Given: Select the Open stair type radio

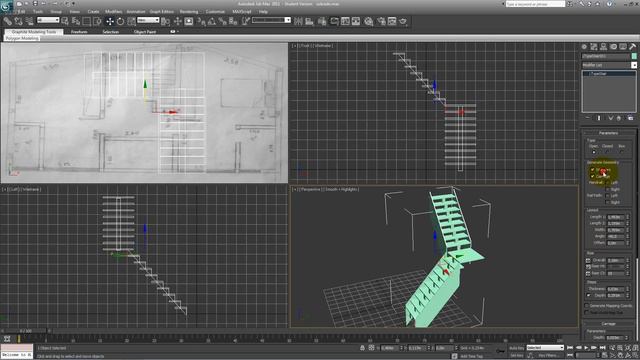Looking at the screenshot, I should tap(593, 152).
